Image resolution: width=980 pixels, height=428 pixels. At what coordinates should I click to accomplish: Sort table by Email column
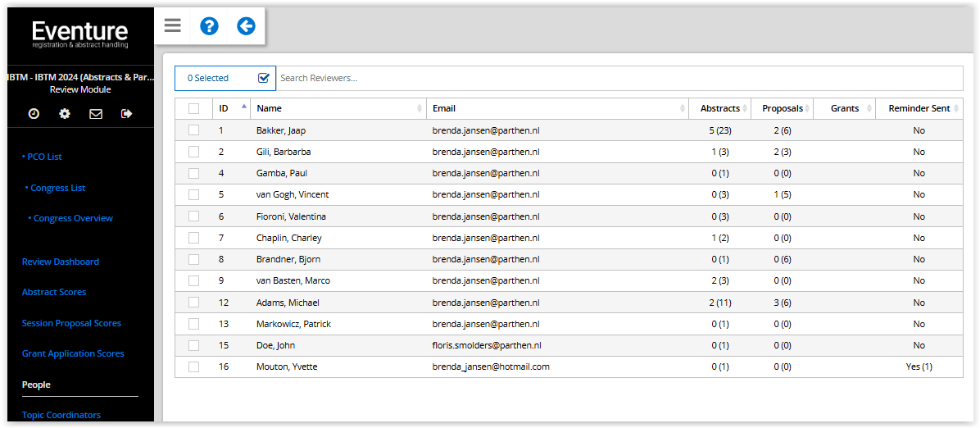(x=557, y=108)
